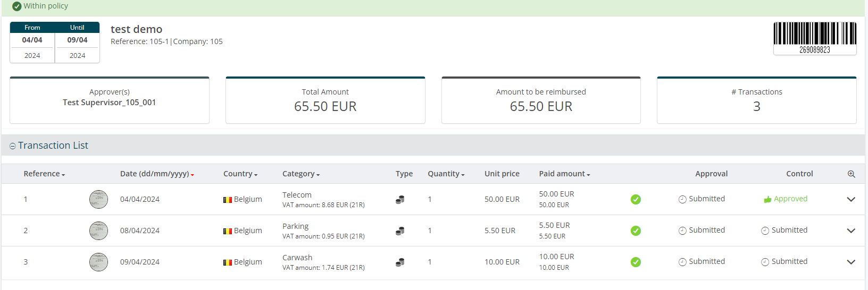The width and height of the screenshot is (868, 290).
Task: Collapse the Transaction List section
Action: [x=13, y=146]
